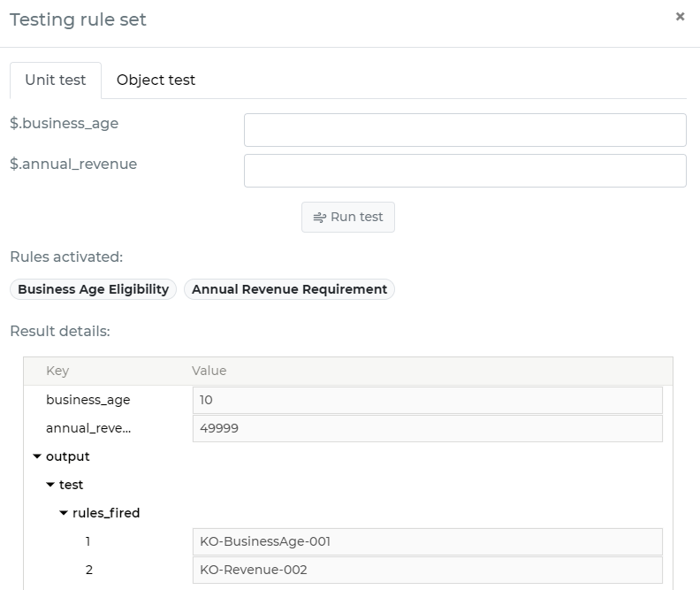Click the Rules activated heading
Viewport: 700px width, 590px height.
[66, 257]
